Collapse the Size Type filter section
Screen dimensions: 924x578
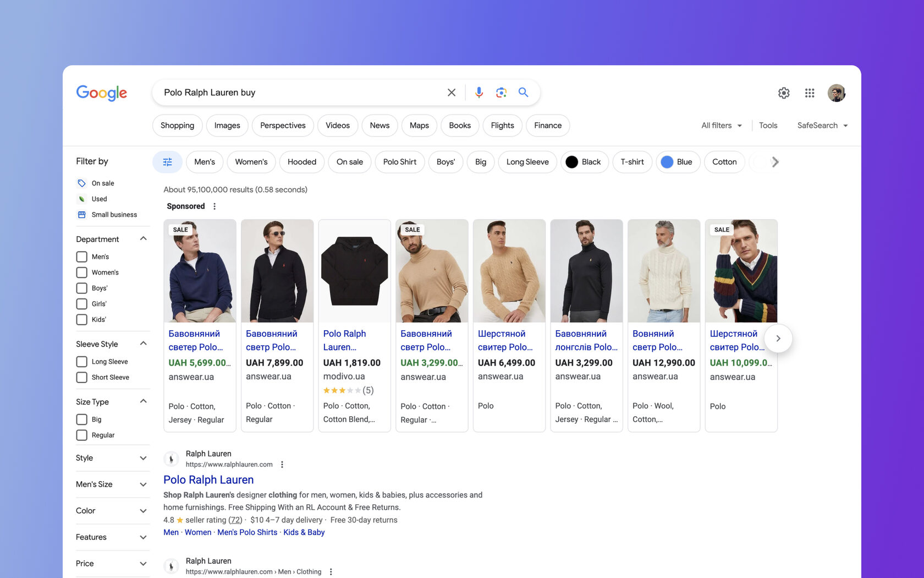pos(143,401)
